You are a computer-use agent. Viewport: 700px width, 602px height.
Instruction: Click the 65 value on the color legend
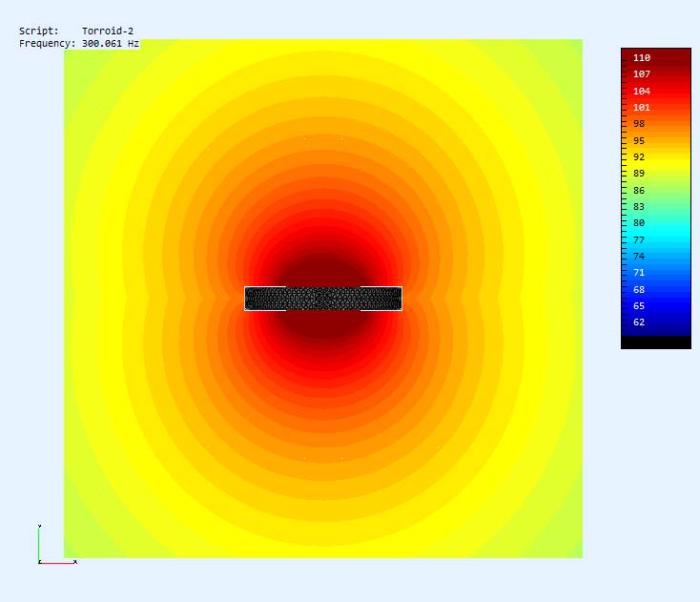(639, 306)
